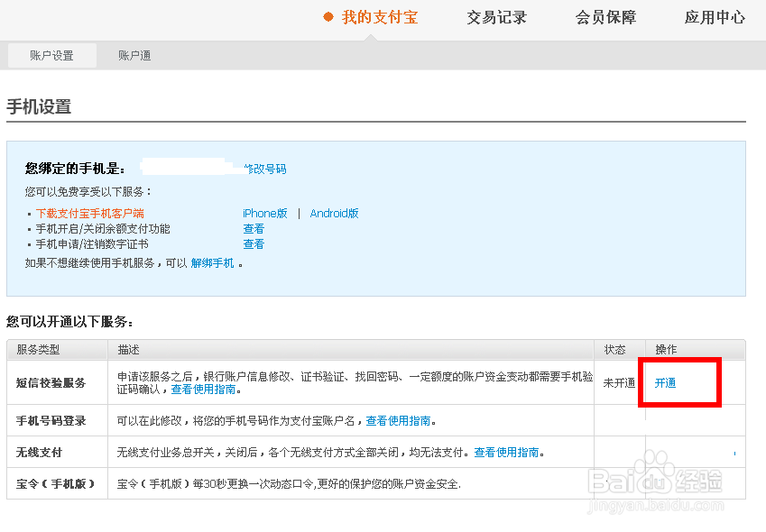
Task: Click the 描述 column header
Action: [x=128, y=350]
